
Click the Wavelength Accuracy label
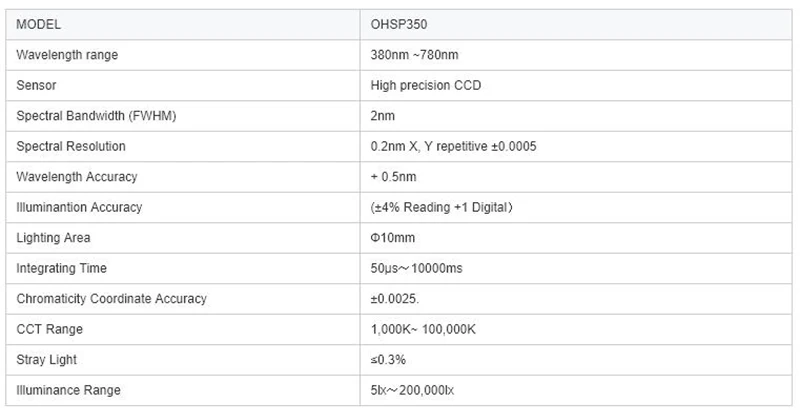coord(77,177)
